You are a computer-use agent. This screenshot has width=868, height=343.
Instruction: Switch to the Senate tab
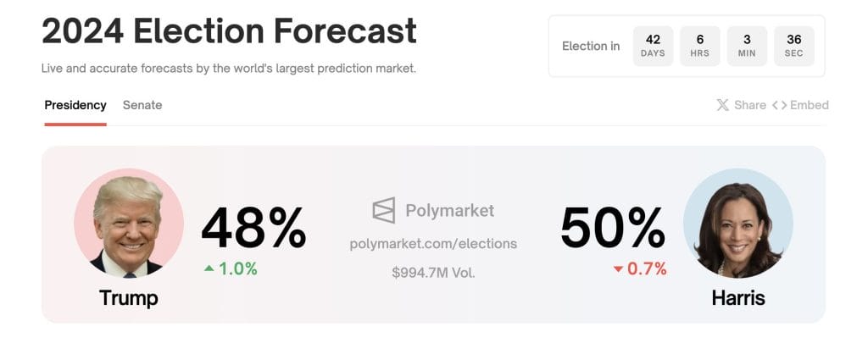pos(142,105)
